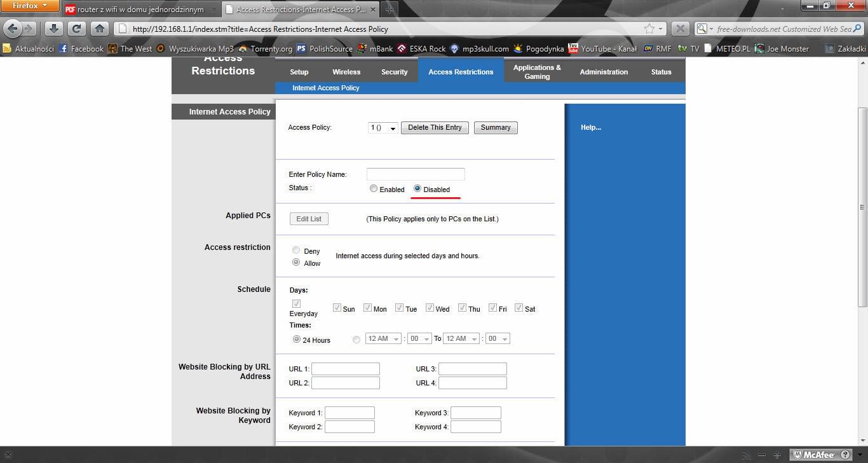Open the end time minutes dropdown
This screenshot has width=868, height=463.
point(498,339)
